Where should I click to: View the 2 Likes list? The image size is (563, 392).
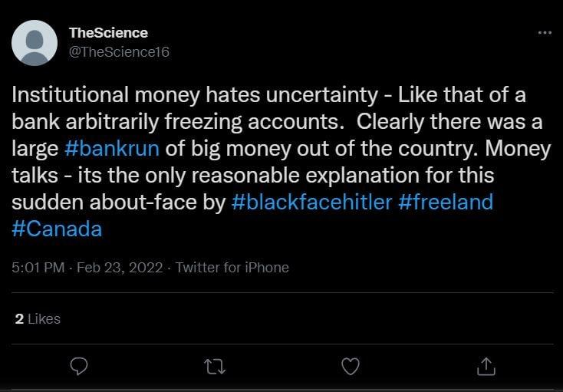coord(38,318)
